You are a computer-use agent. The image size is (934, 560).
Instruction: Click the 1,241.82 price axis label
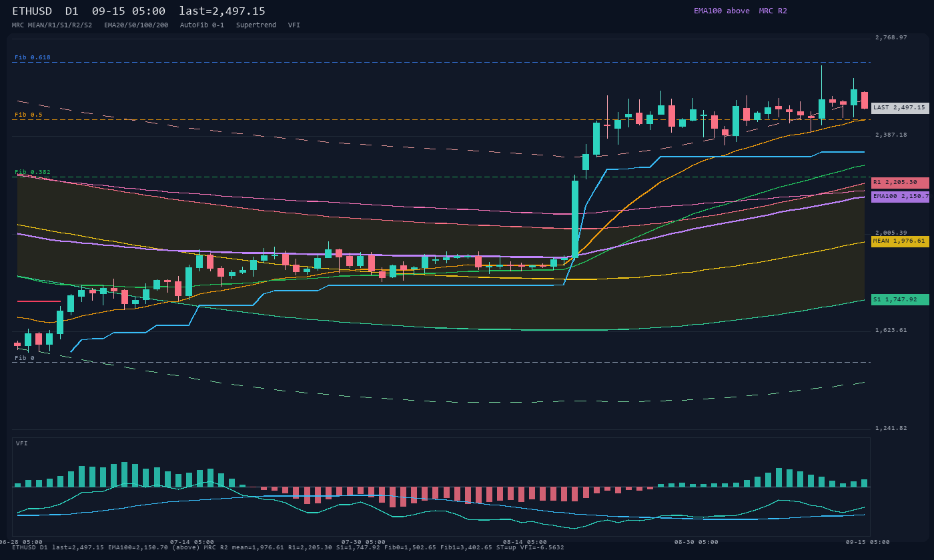[x=891, y=428]
